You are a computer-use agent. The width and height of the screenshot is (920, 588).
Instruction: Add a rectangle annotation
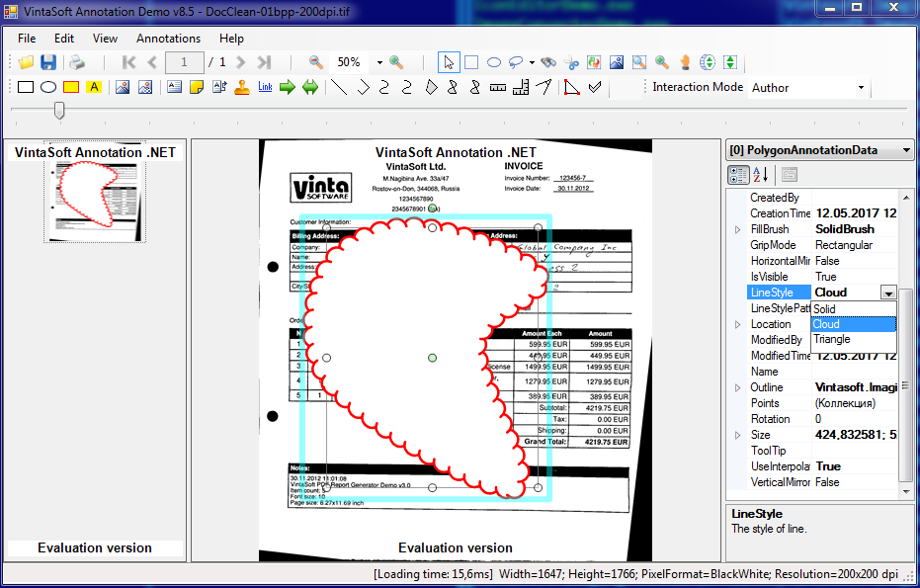coord(26,87)
